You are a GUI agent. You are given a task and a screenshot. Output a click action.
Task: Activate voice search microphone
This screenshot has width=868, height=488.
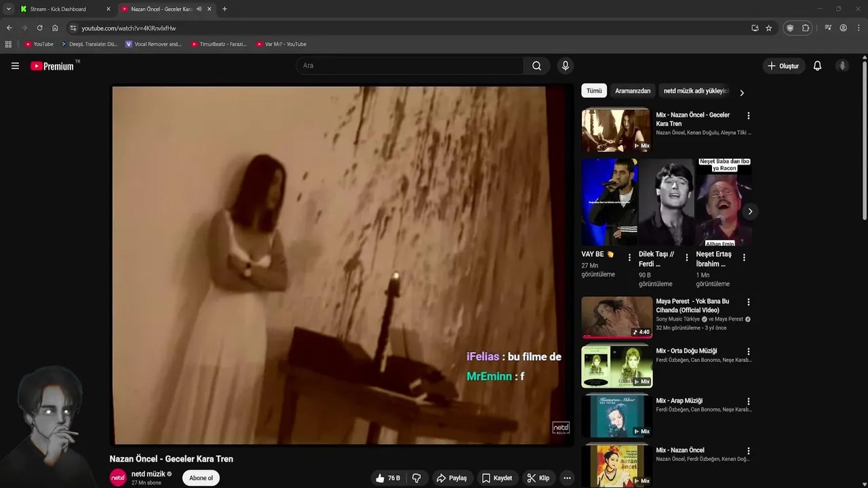(565, 66)
